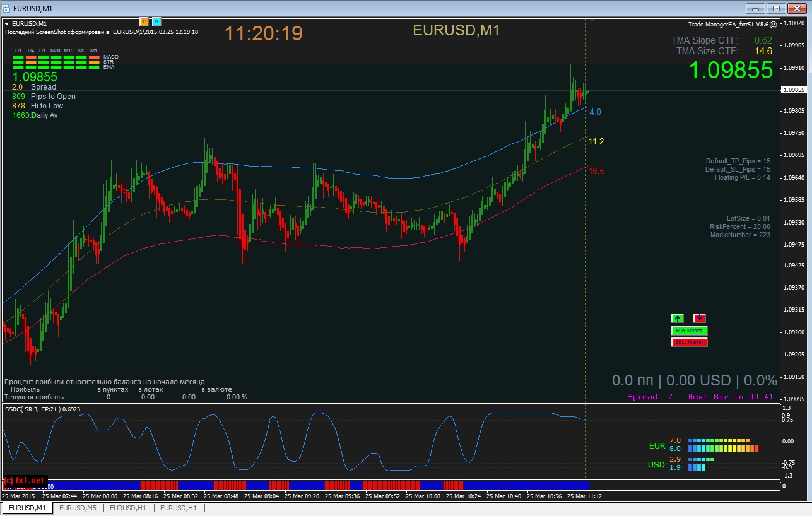Click the Hi to Low label
This screenshot has height=516, width=812.
coord(47,106)
